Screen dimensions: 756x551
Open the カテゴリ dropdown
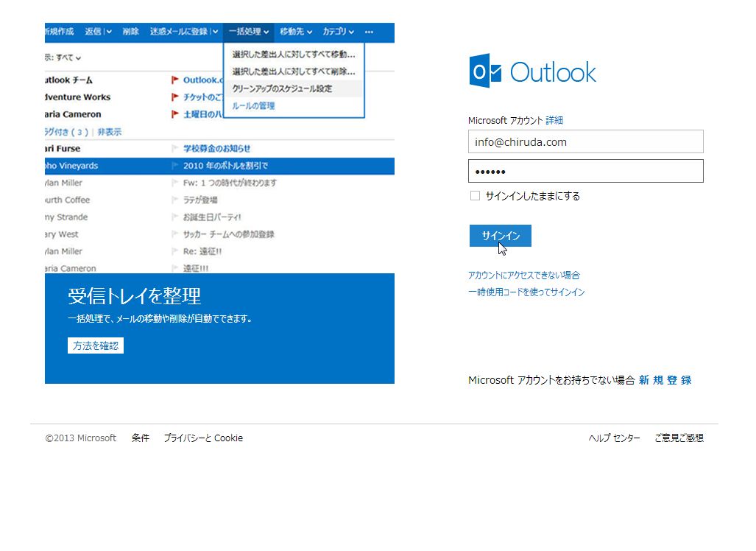tap(339, 32)
